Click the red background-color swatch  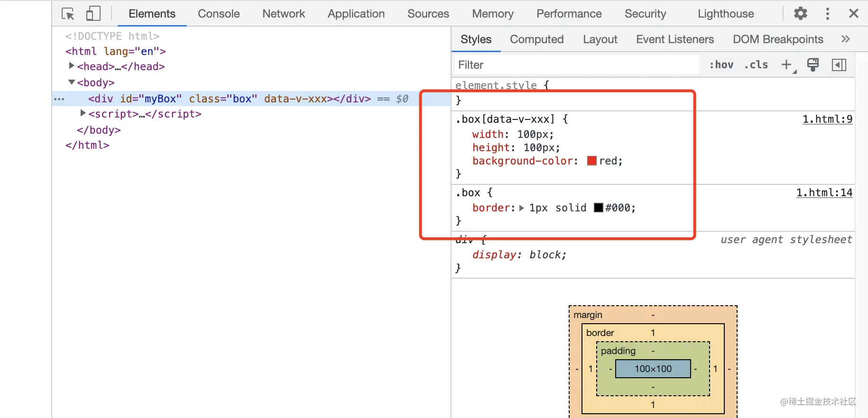tap(591, 161)
